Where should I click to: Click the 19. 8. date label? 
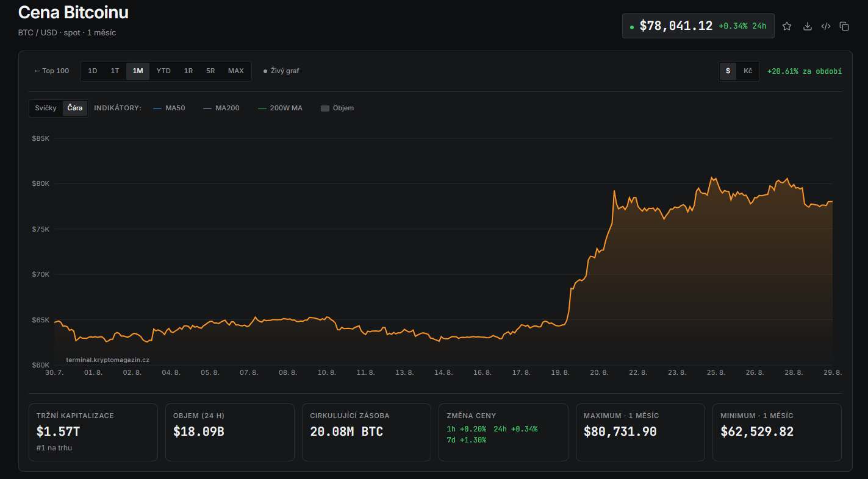[x=560, y=372]
